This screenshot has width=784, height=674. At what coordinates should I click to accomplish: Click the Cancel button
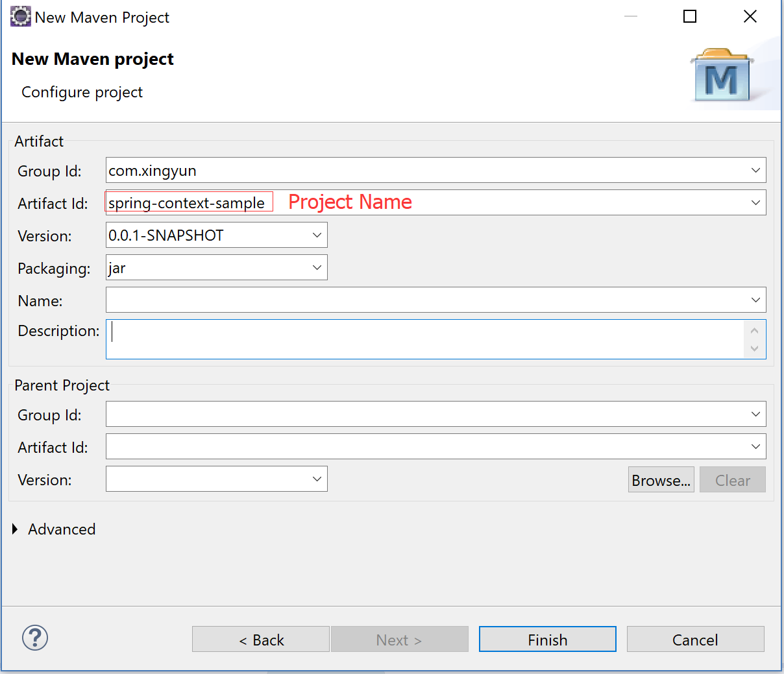[696, 640]
